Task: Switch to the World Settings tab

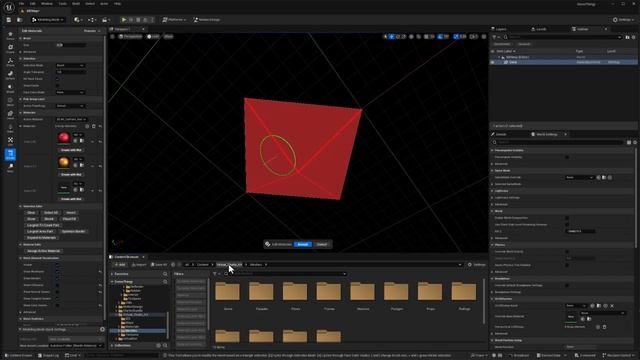Action: 546,134
